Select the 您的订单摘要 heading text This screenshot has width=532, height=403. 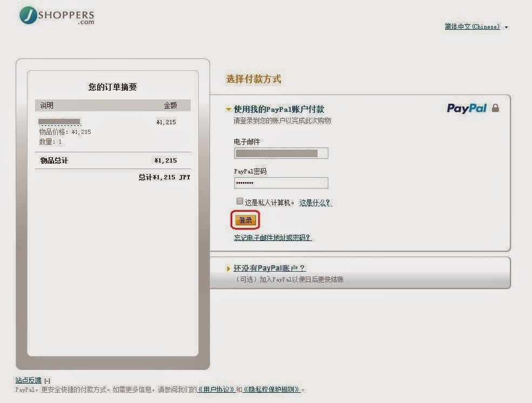(x=113, y=87)
